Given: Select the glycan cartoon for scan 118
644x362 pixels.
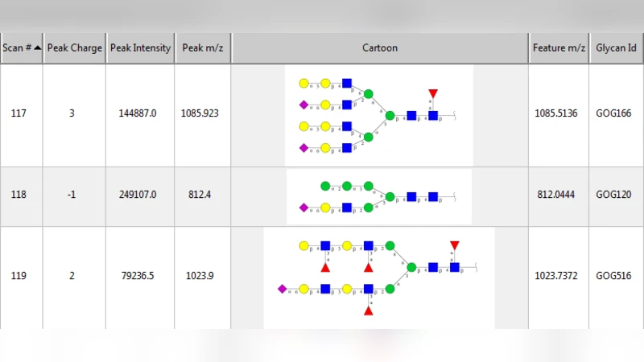Looking at the screenshot, I should pos(378,196).
